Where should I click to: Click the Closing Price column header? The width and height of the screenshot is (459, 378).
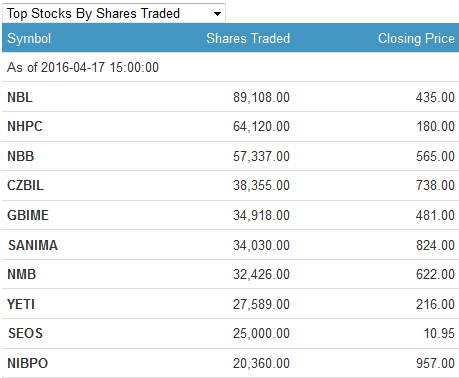[416, 38]
